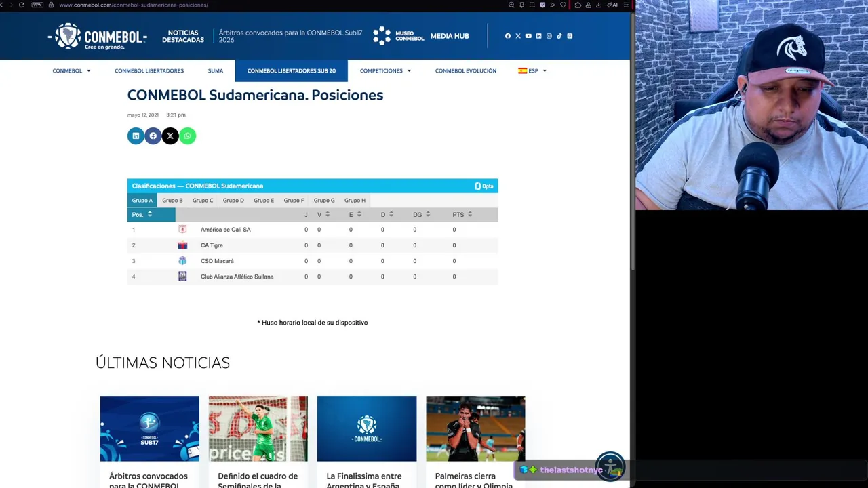
Task: Open Definido el cuadro de Semifinales thumbnail
Action: [x=258, y=428]
